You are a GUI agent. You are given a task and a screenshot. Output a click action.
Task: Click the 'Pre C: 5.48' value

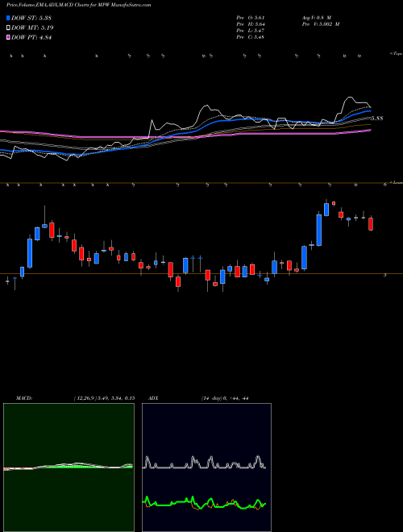[251, 37]
